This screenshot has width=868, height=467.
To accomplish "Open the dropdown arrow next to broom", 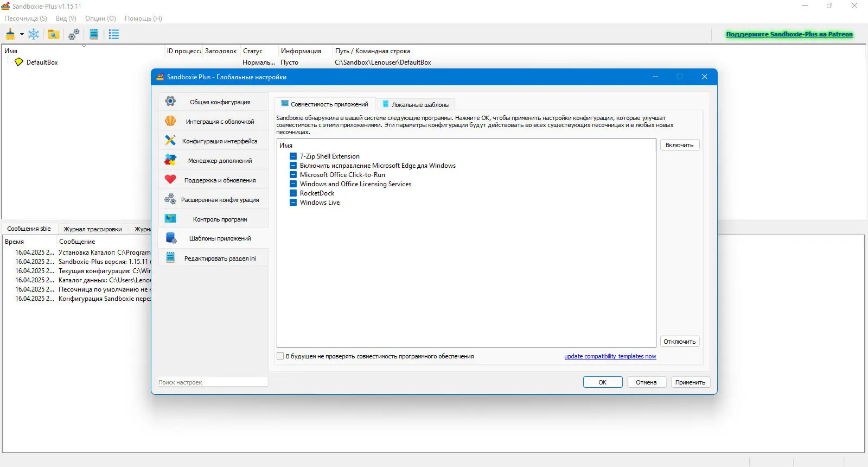I will (22, 34).
